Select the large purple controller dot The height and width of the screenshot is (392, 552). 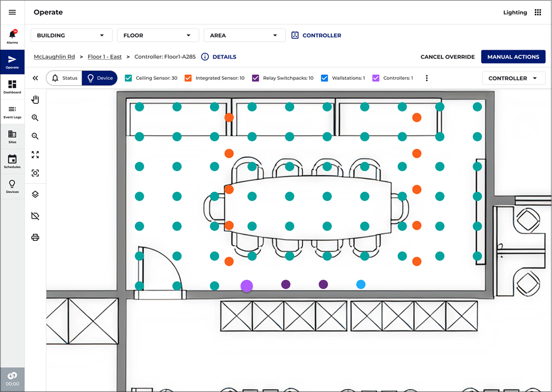(247, 286)
